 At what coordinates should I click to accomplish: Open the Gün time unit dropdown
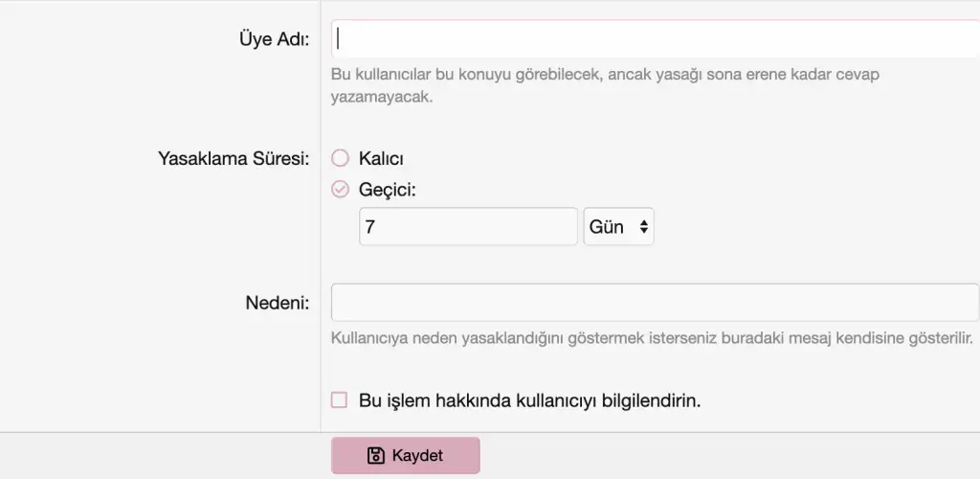coord(617,227)
